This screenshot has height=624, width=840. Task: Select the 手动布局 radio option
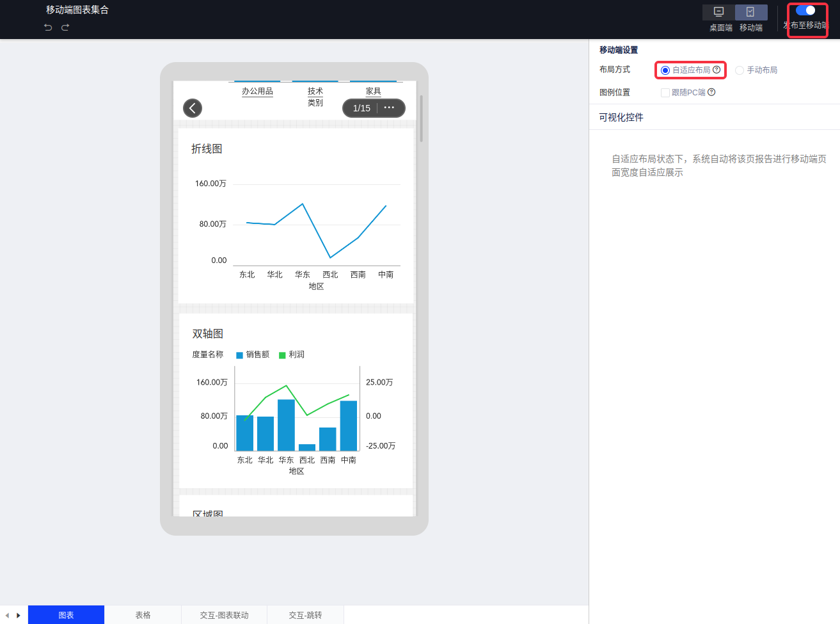tap(740, 70)
